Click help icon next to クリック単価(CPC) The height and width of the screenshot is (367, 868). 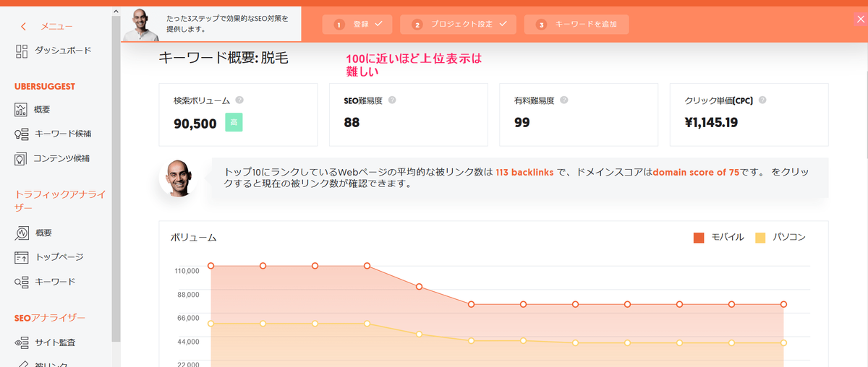point(762,100)
